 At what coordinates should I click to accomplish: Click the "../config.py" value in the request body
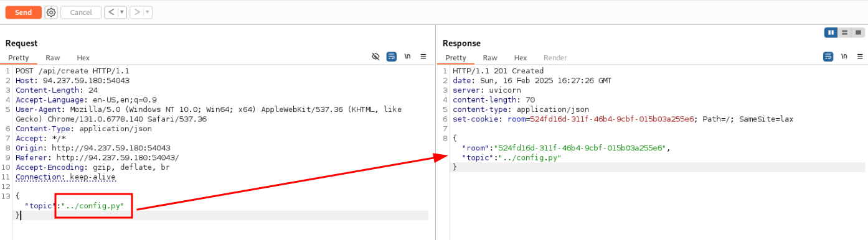point(92,206)
